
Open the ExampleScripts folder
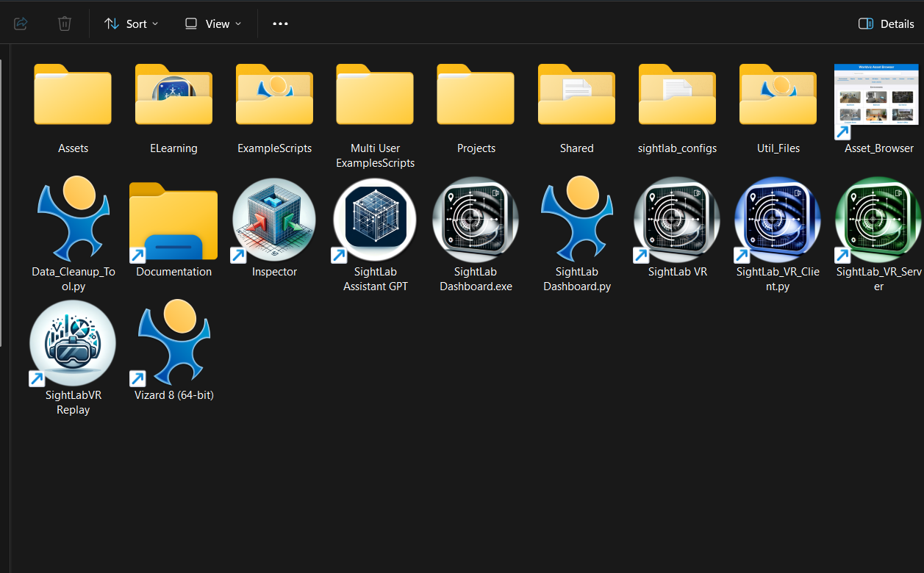click(x=274, y=95)
